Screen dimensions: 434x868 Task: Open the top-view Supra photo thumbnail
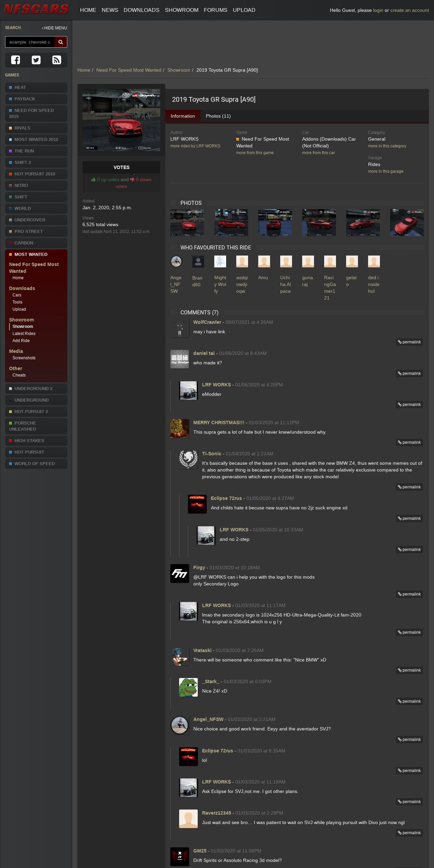(x=407, y=223)
